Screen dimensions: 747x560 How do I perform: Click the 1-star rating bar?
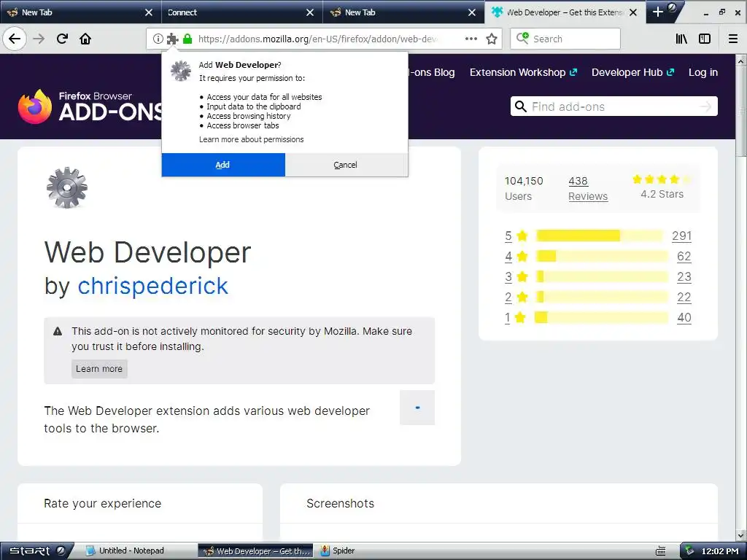[x=602, y=318]
